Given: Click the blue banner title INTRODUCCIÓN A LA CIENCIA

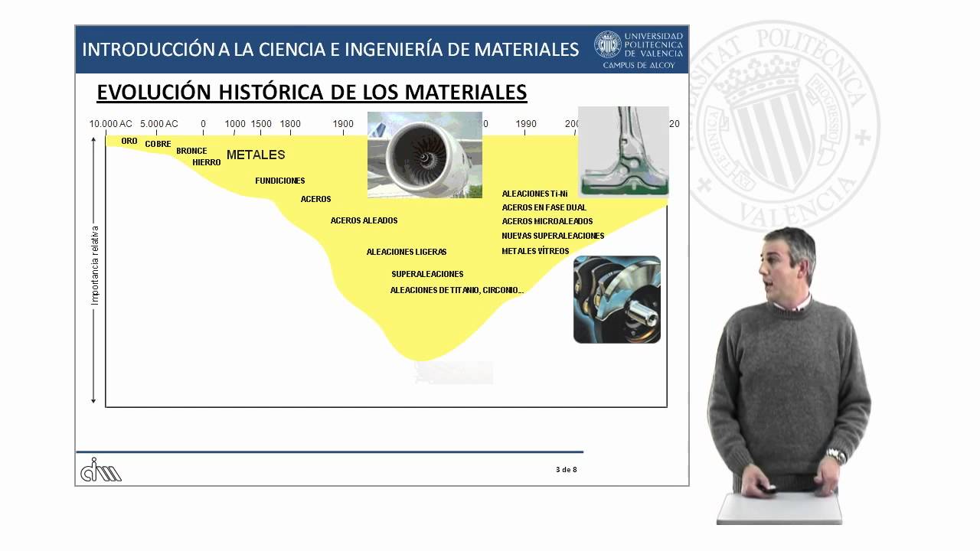Looking at the screenshot, I should [330, 50].
